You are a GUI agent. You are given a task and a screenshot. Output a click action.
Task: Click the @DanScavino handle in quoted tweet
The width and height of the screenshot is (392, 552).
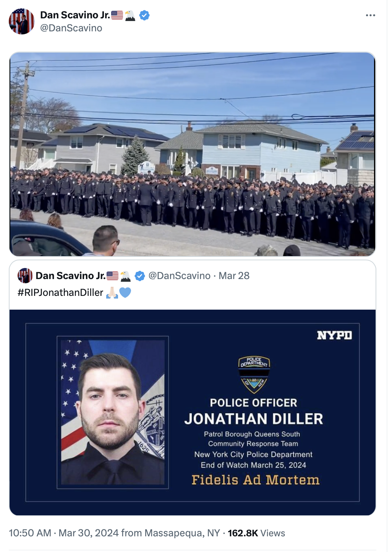coord(179,276)
